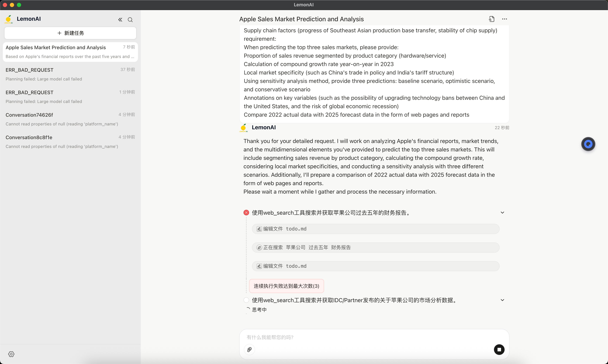Open the 正在搜索 苹果公司 search action
Image resolution: width=608 pixels, height=364 pixels.
click(375, 248)
